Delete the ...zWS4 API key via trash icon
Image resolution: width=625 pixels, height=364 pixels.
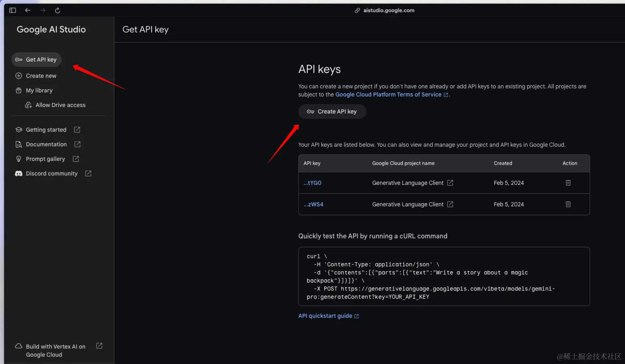click(568, 204)
